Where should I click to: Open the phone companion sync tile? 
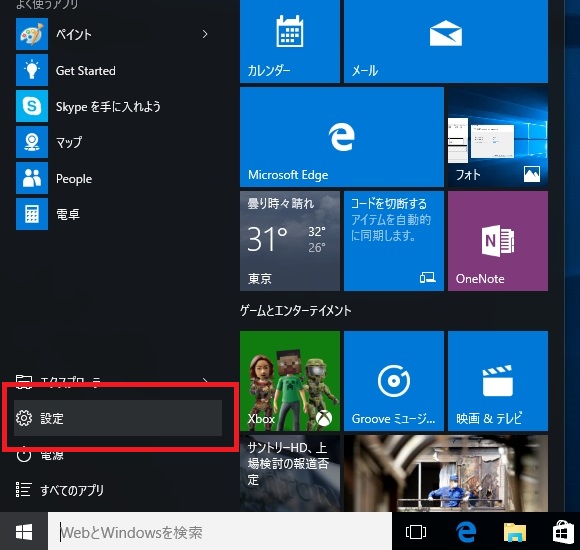click(394, 241)
